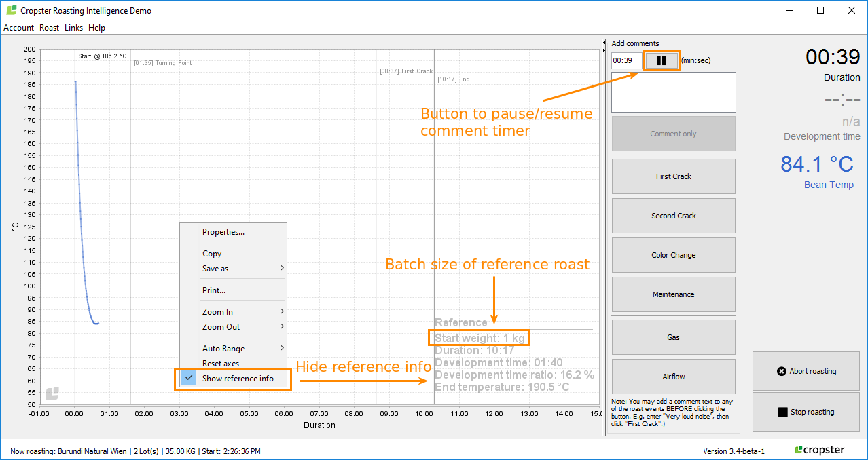Stop roasting
868x460 pixels.
806,412
